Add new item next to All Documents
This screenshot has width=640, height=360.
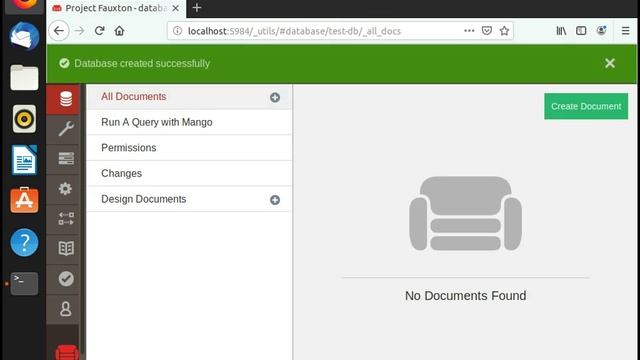pos(275,97)
